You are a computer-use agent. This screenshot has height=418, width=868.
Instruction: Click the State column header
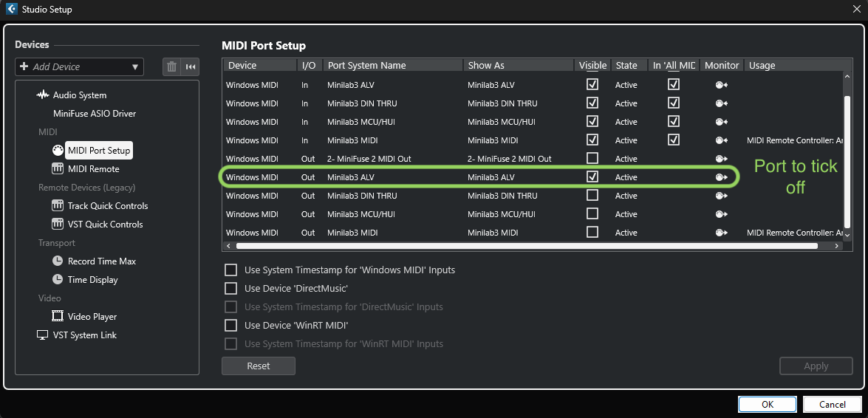pyautogui.click(x=629, y=65)
